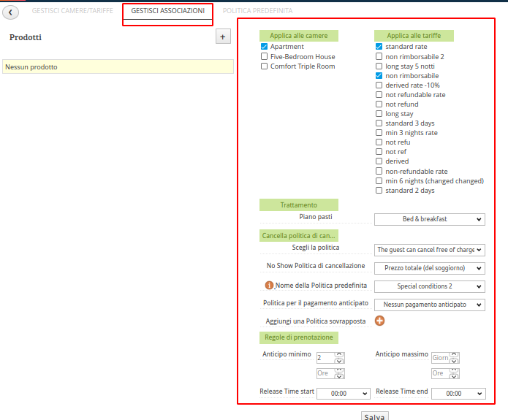Screen dimensions: 508x420
Task: Open the Scegli la politica dropdown
Action: (430, 250)
